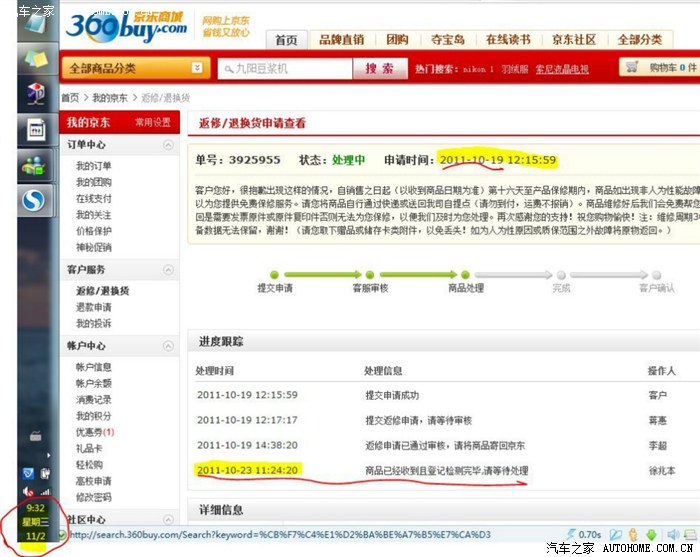Collapse the 社区中心 section

click(168, 520)
